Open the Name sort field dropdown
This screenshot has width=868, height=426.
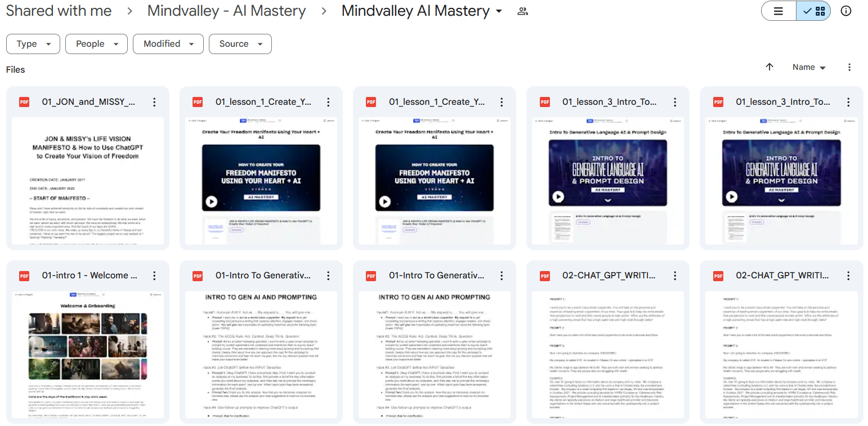click(809, 67)
